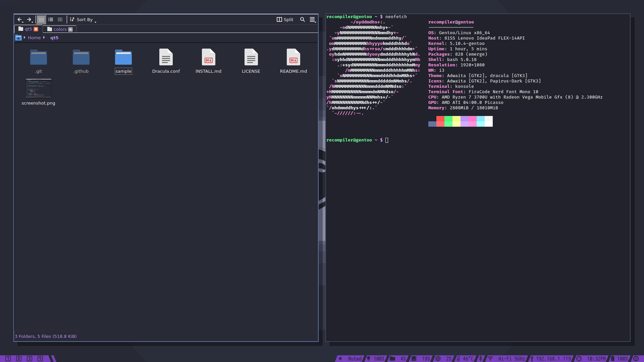644x362 pixels.
Task: Click the Memory line in neofetch output
Action: (463, 108)
